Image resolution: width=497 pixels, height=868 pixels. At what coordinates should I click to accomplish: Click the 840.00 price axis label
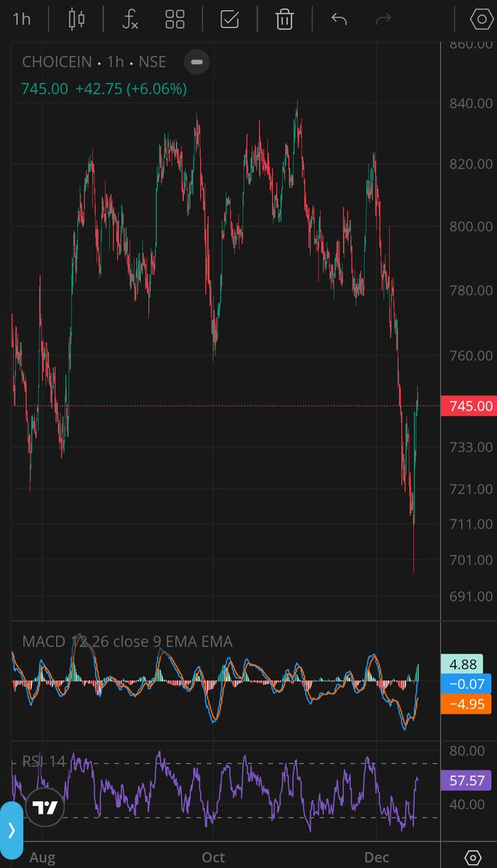tap(470, 103)
